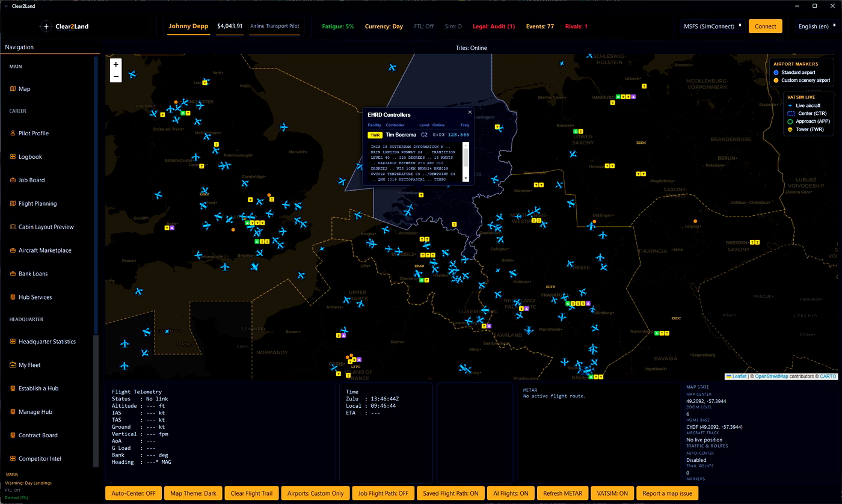Click the LFPG airport label
This screenshot has width=842, height=504.
click(x=355, y=366)
